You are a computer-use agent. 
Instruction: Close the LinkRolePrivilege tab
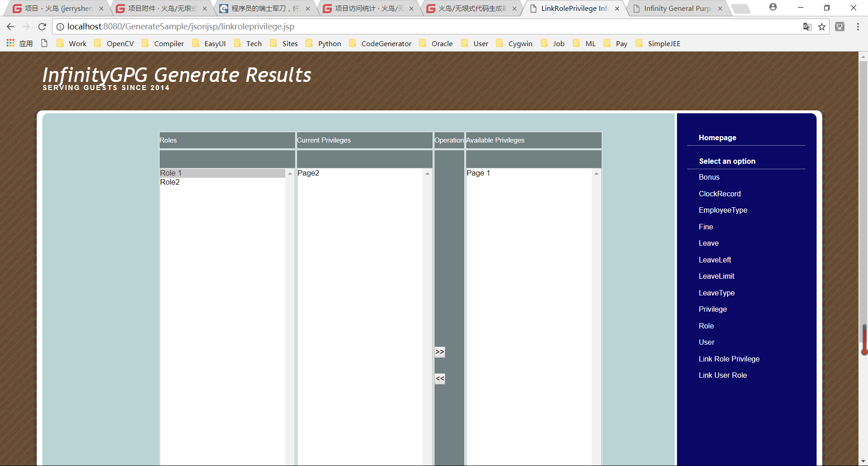pos(617,9)
